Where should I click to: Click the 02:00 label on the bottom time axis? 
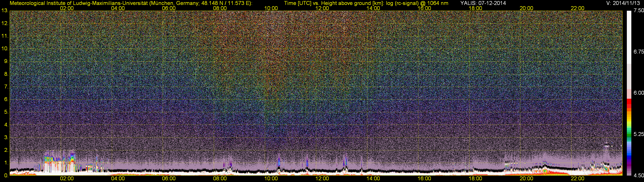(67, 179)
